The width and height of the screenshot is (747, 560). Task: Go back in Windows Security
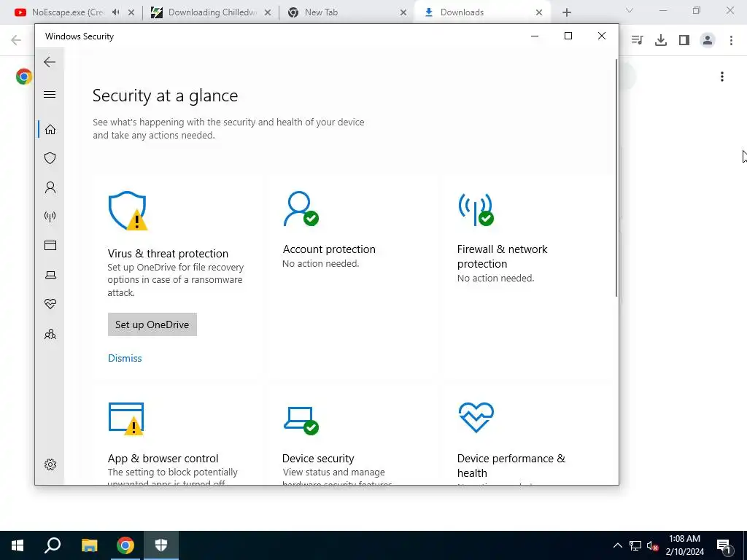[50, 62]
